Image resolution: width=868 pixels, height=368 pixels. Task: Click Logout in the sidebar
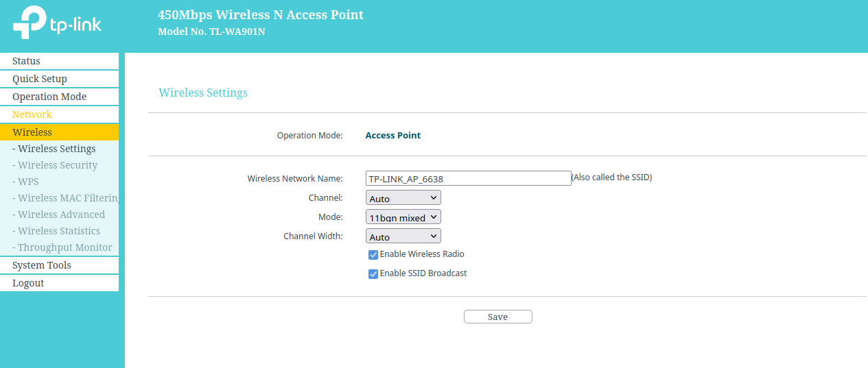(x=59, y=283)
